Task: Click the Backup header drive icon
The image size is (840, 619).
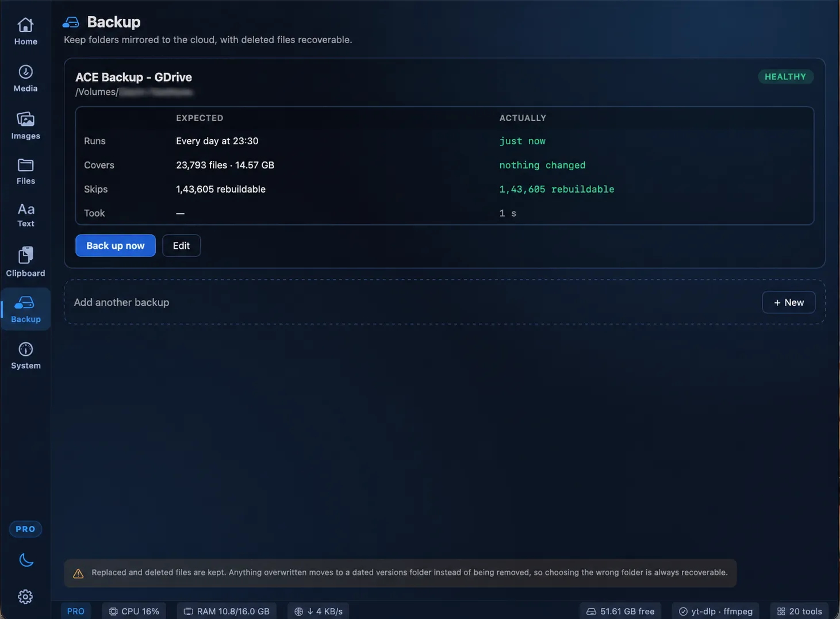Action: 71,22
